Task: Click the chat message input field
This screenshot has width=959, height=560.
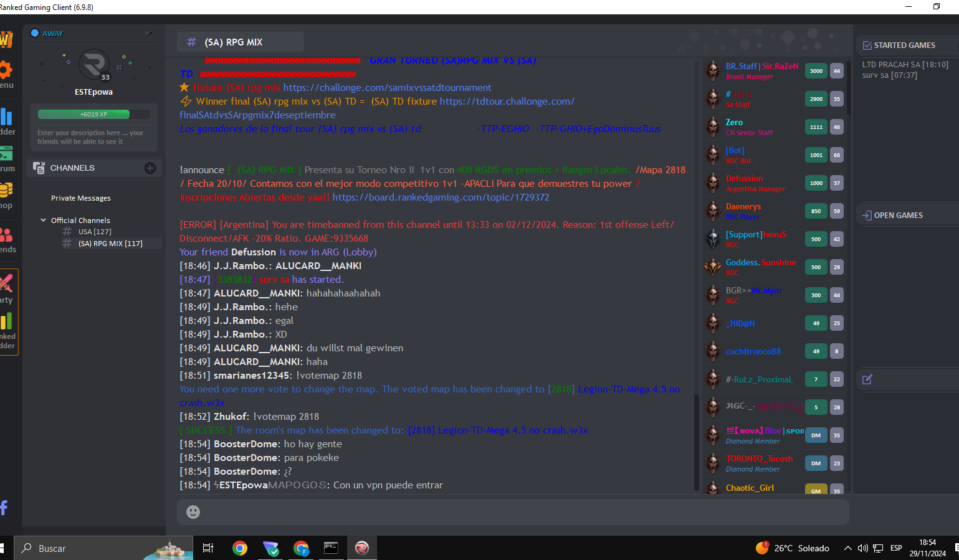Action: (512, 512)
